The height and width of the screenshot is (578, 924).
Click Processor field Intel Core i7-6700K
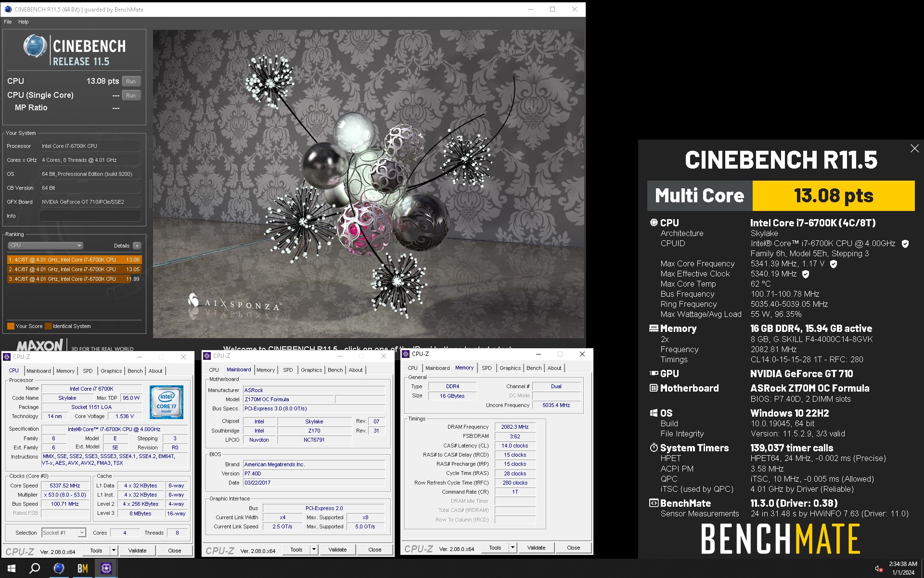pos(90,146)
